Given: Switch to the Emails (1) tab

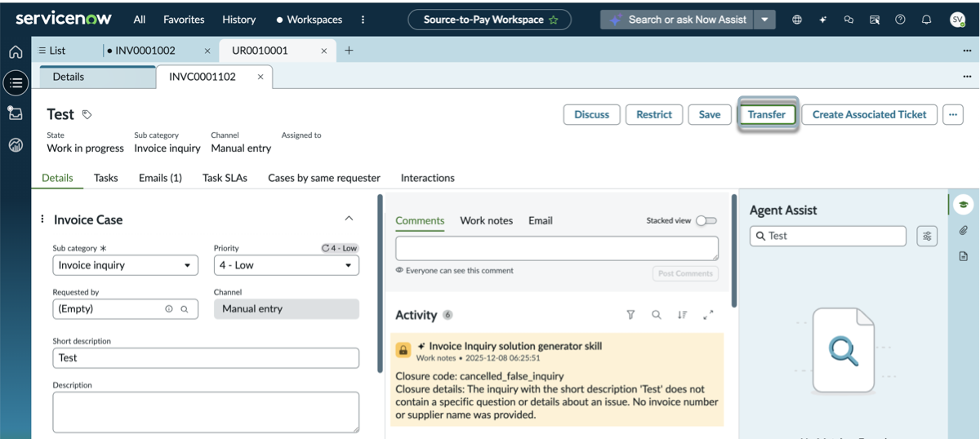Looking at the screenshot, I should click(x=160, y=178).
